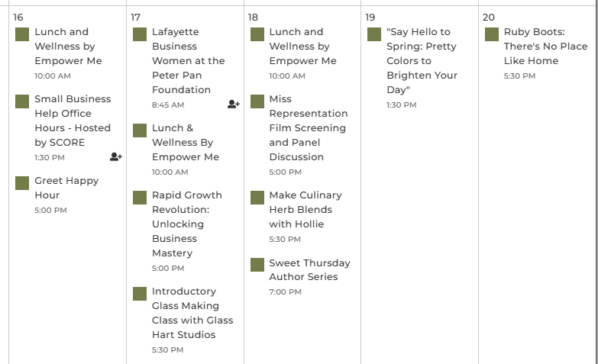Image resolution: width=598 pixels, height=364 pixels.
Task: Open Lunch & Wellness By Empower Me on 17th
Action: (185, 143)
